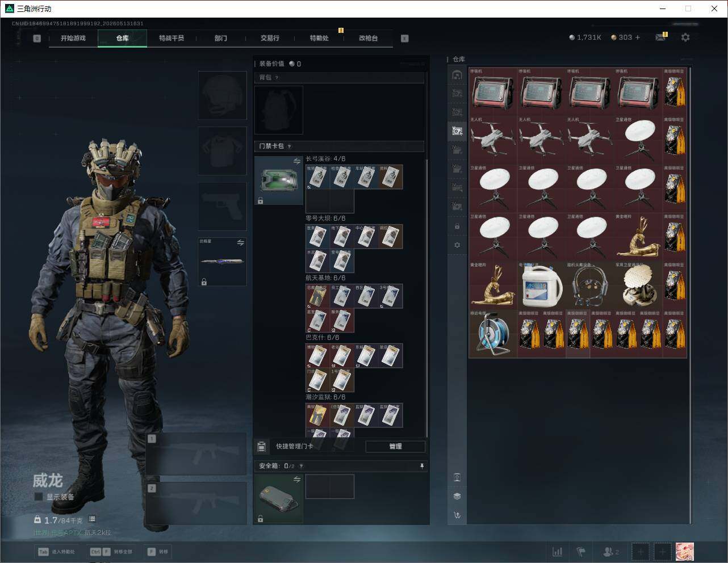This screenshot has width=728, height=563.
Task: Click the swap arrows on the keycard case
Action: 296,162
